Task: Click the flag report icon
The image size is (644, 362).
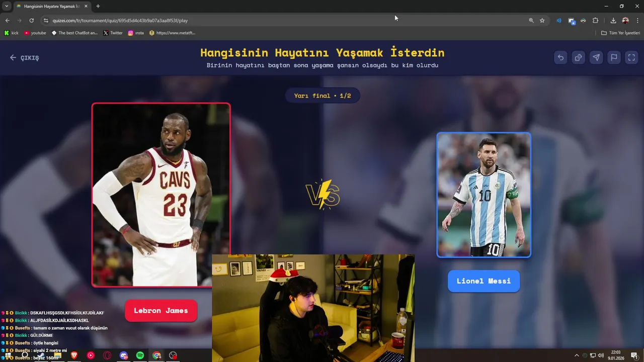Action: coord(614,57)
